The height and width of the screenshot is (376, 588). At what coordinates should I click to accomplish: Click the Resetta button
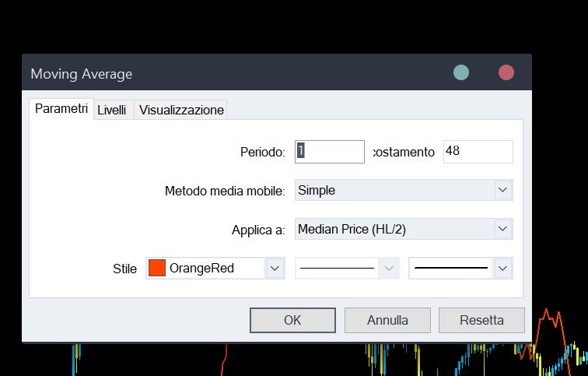click(481, 320)
